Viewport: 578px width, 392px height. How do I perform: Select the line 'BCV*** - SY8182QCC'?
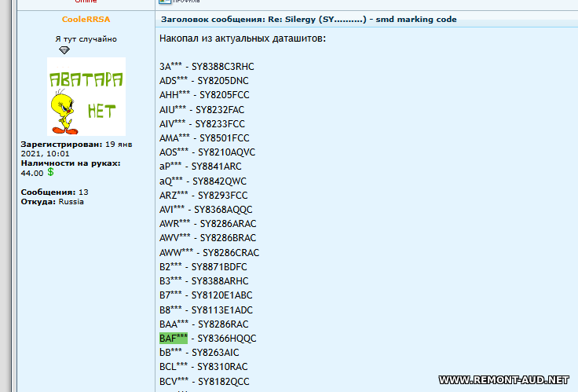pyautogui.click(x=204, y=382)
